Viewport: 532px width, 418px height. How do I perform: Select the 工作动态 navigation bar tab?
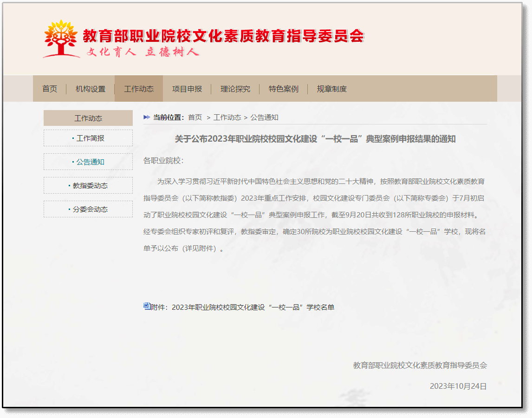point(139,89)
